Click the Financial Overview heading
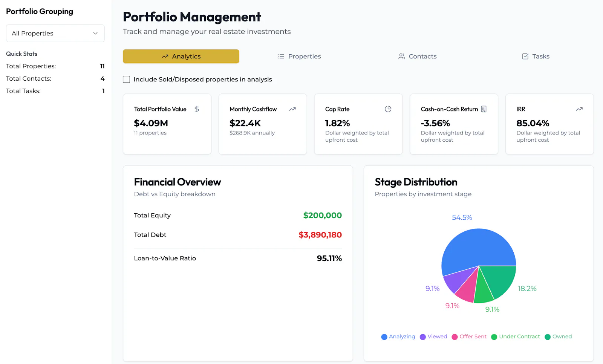Image resolution: width=603 pixels, height=364 pixels. [x=177, y=182]
